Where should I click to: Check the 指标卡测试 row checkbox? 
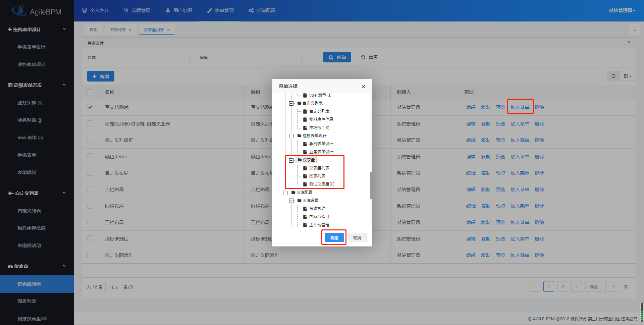(x=90, y=238)
